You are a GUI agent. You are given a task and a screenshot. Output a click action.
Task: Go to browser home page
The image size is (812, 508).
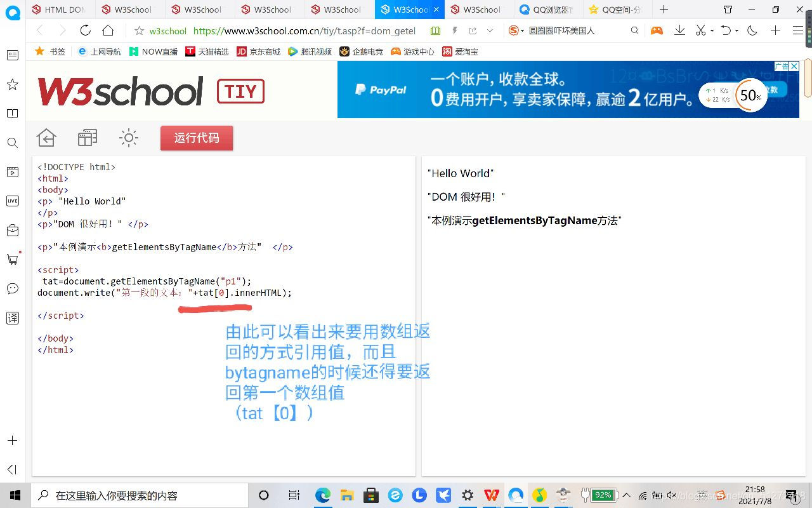108,30
